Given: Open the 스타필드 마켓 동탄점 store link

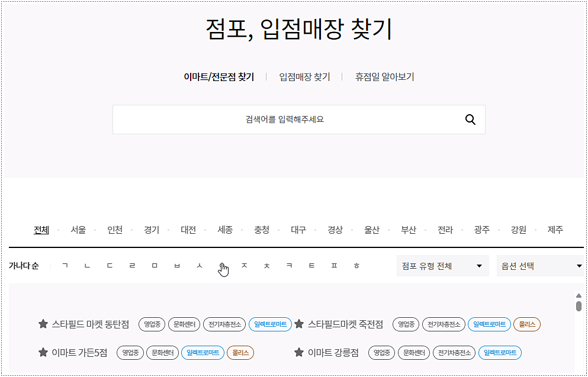Looking at the screenshot, I should click(x=91, y=324).
